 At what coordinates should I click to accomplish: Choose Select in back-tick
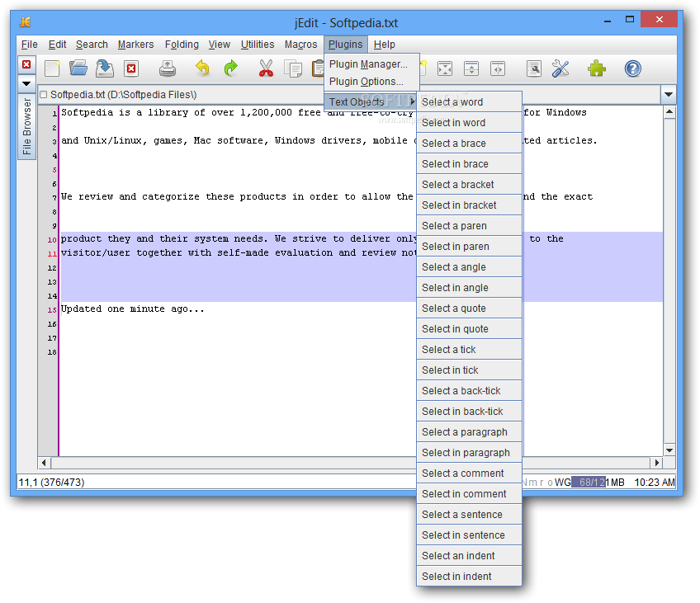[469, 412]
